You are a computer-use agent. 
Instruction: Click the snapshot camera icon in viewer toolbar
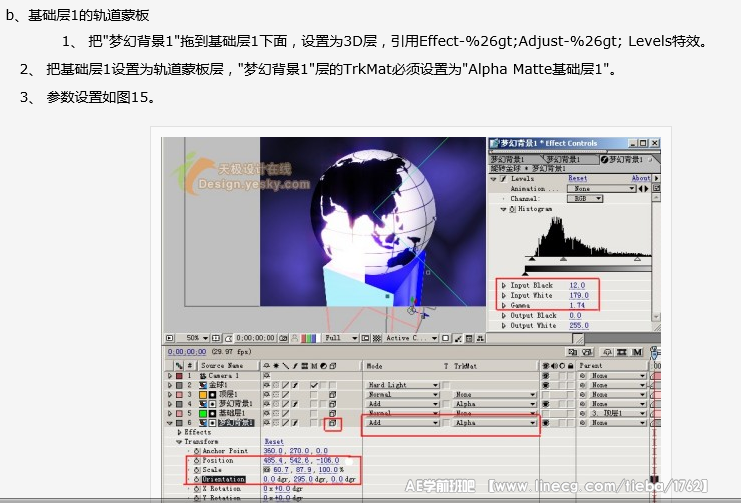coord(283,338)
